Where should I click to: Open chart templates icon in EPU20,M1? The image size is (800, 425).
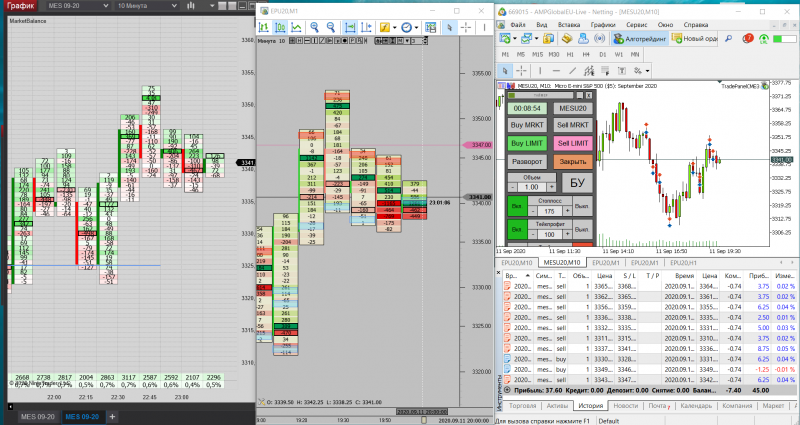(431, 28)
